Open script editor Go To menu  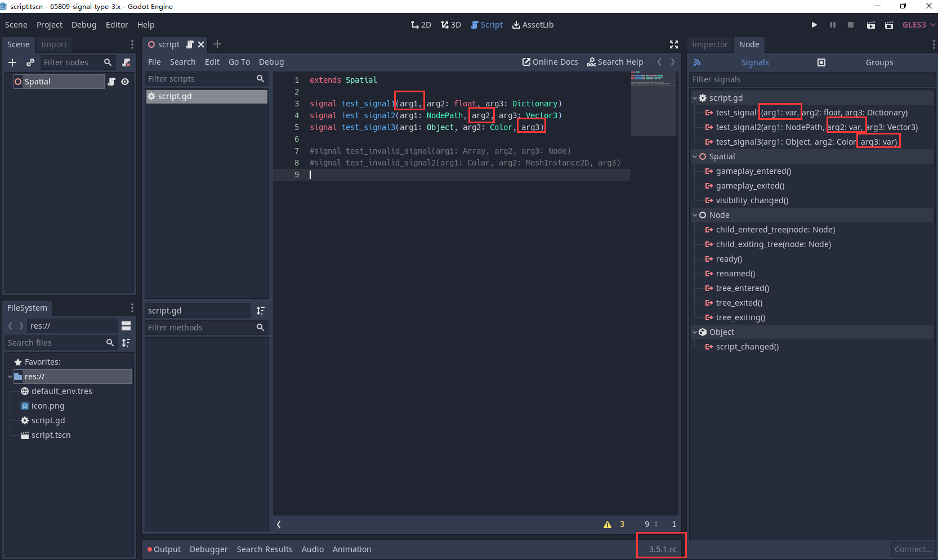(239, 62)
